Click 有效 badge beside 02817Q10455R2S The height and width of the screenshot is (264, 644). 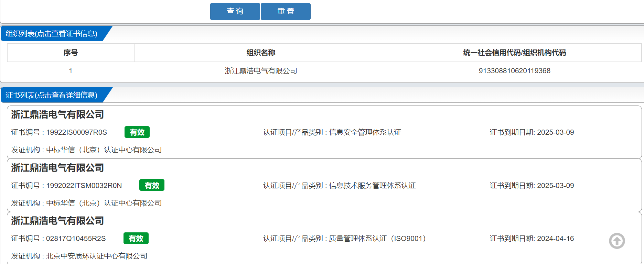(x=136, y=239)
